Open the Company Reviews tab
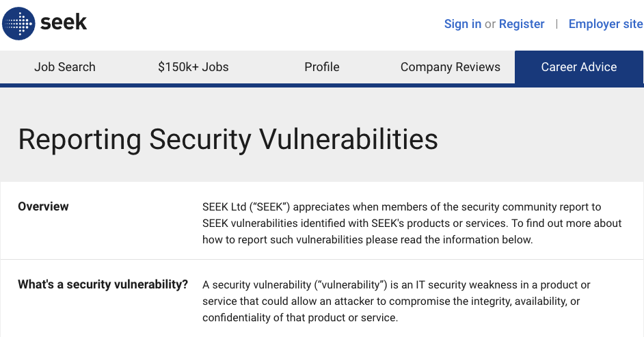Viewport: 644px width, 337px height. click(x=451, y=67)
